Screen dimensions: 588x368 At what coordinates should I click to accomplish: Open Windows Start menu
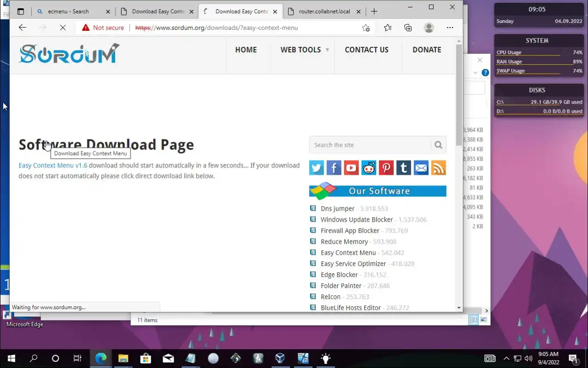click(x=11, y=358)
